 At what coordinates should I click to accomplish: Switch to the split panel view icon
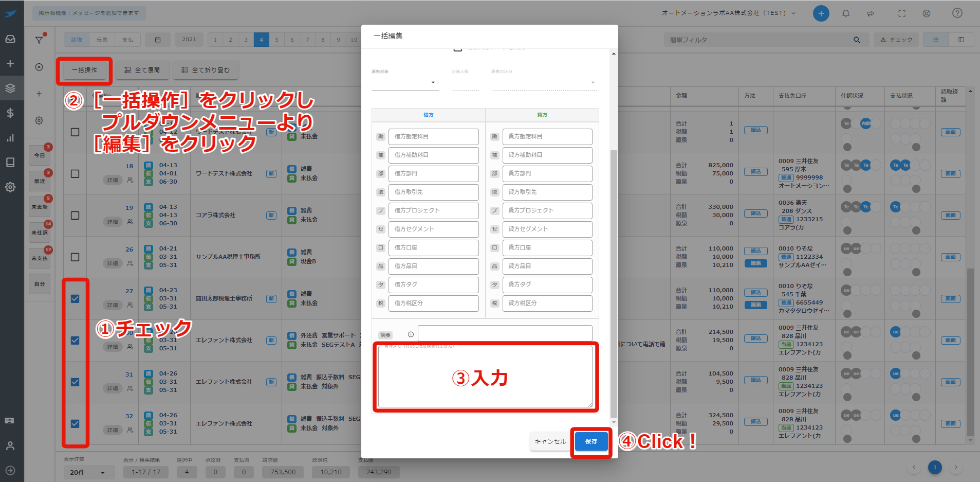point(961,40)
